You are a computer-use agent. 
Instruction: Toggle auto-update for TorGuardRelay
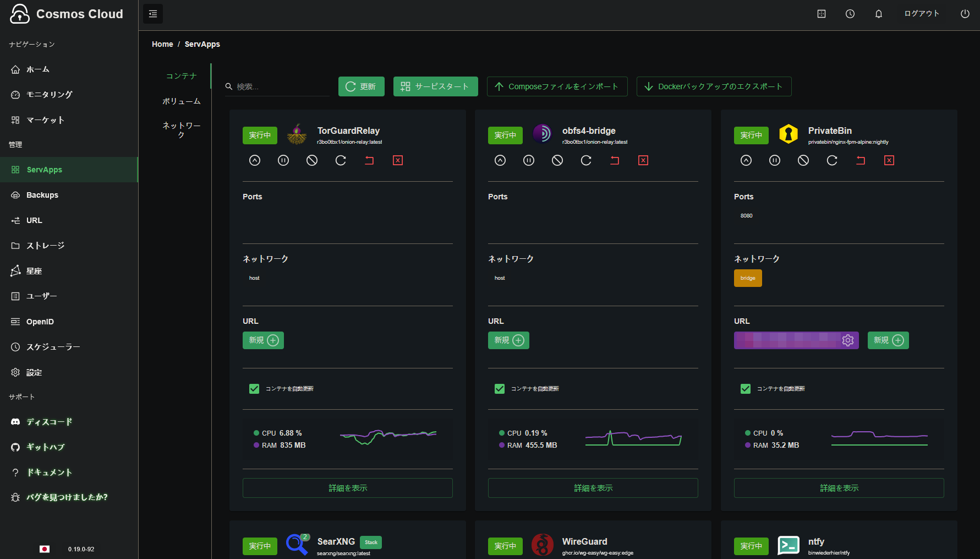tap(254, 389)
